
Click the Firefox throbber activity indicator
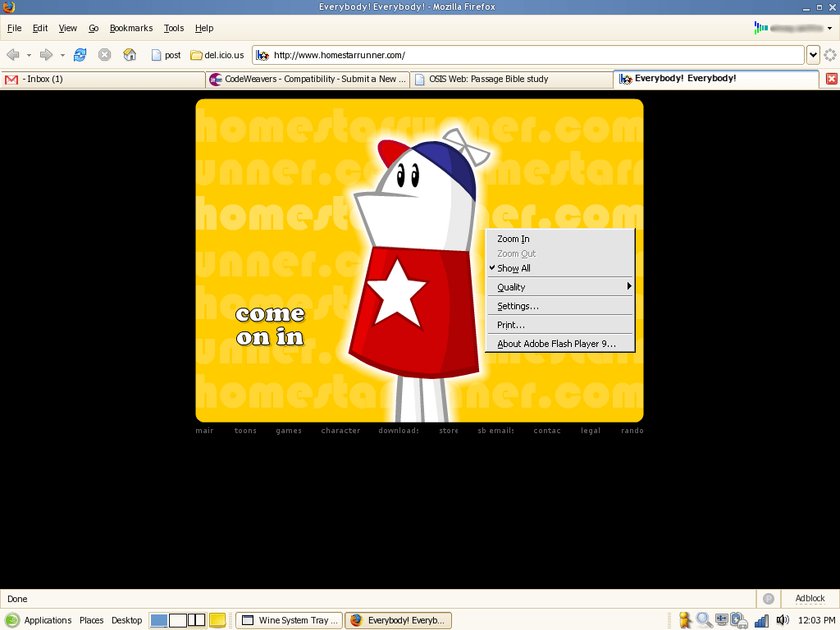click(x=830, y=55)
